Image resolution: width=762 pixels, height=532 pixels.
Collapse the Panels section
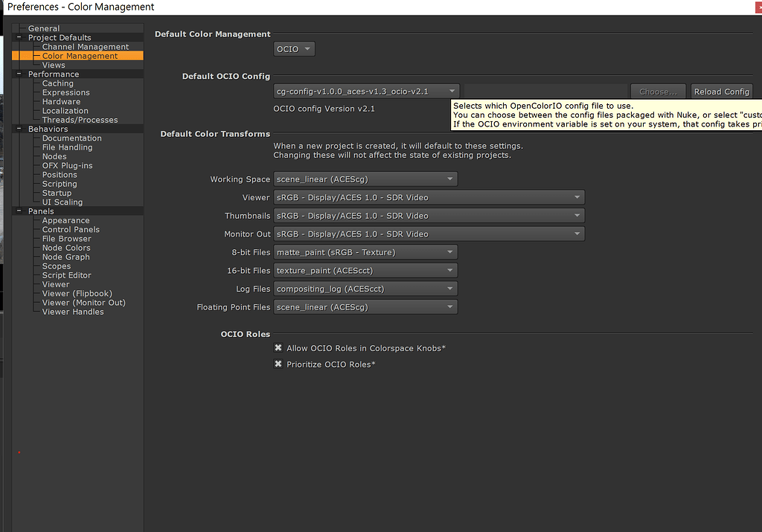(x=18, y=211)
